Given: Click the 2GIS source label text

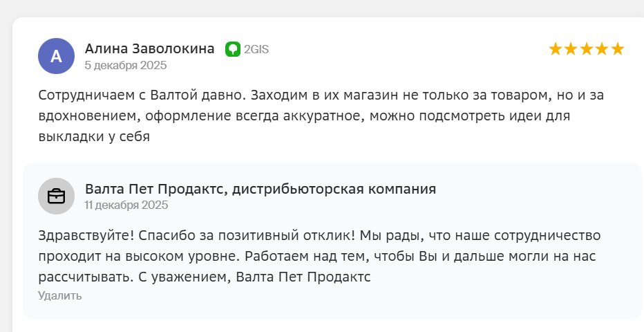Looking at the screenshot, I should coord(256,49).
